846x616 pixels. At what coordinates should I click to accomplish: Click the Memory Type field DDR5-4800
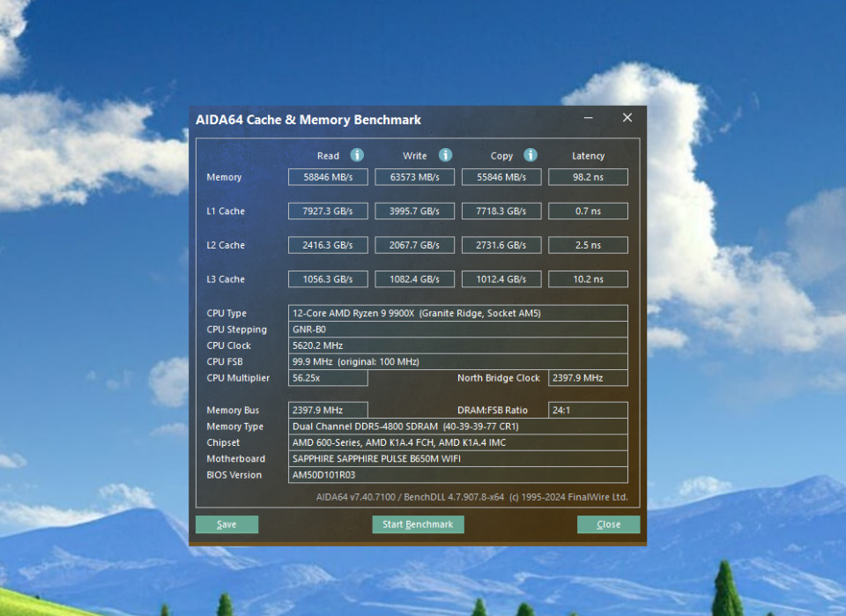click(x=458, y=427)
